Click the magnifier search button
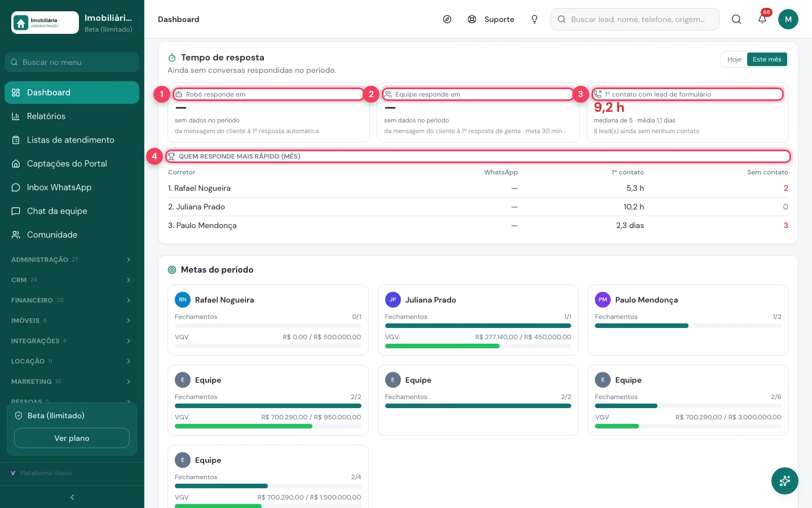 (736, 19)
